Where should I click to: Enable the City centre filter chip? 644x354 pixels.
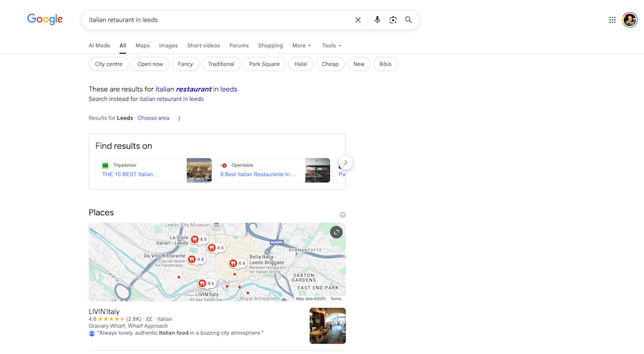click(x=109, y=64)
